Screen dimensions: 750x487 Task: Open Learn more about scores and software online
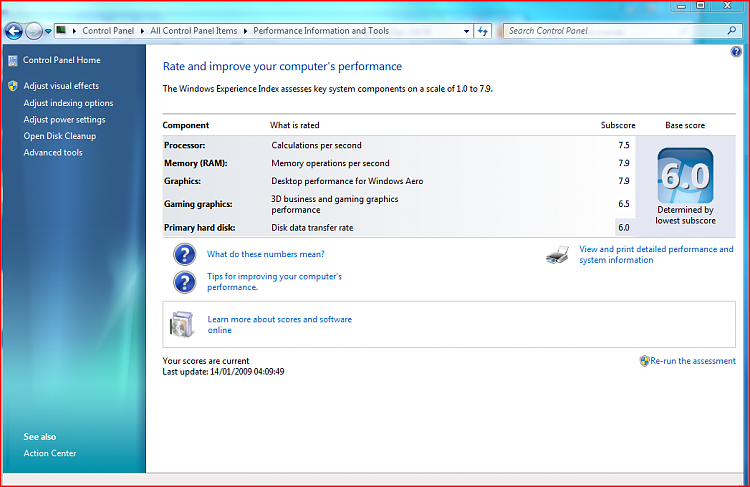coord(279,324)
